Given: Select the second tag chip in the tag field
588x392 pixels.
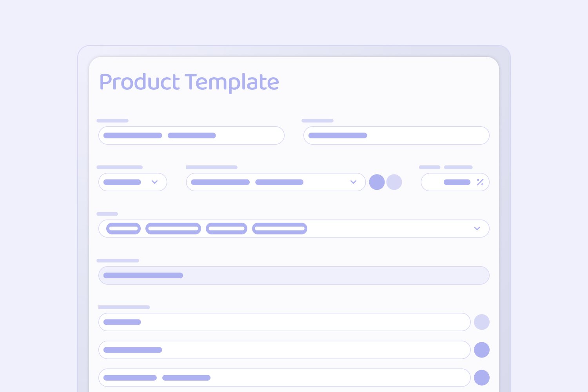Looking at the screenshot, I should pos(173,229).
